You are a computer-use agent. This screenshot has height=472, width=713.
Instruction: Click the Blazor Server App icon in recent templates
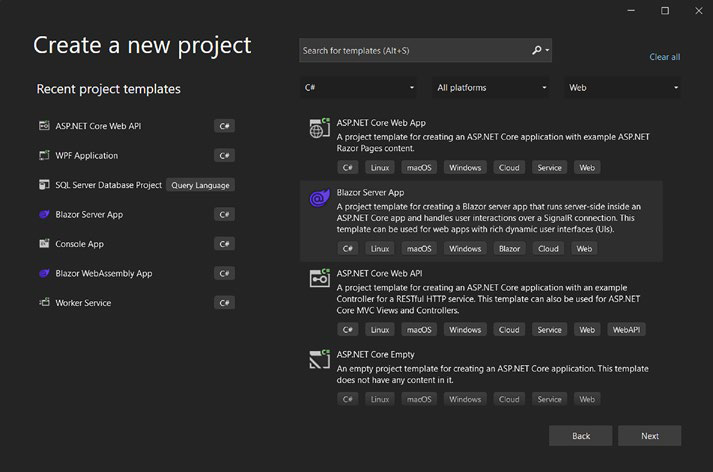click(44, 214)
